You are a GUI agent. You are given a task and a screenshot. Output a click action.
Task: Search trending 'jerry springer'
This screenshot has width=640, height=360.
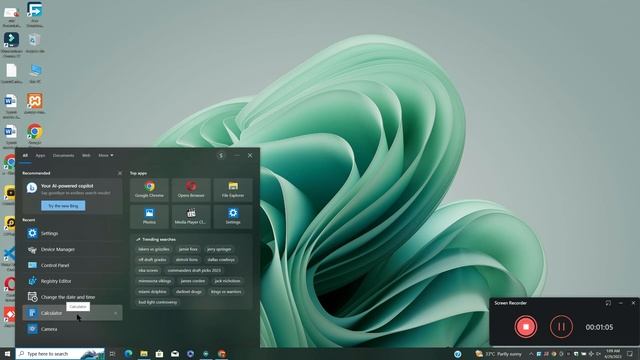219,249
